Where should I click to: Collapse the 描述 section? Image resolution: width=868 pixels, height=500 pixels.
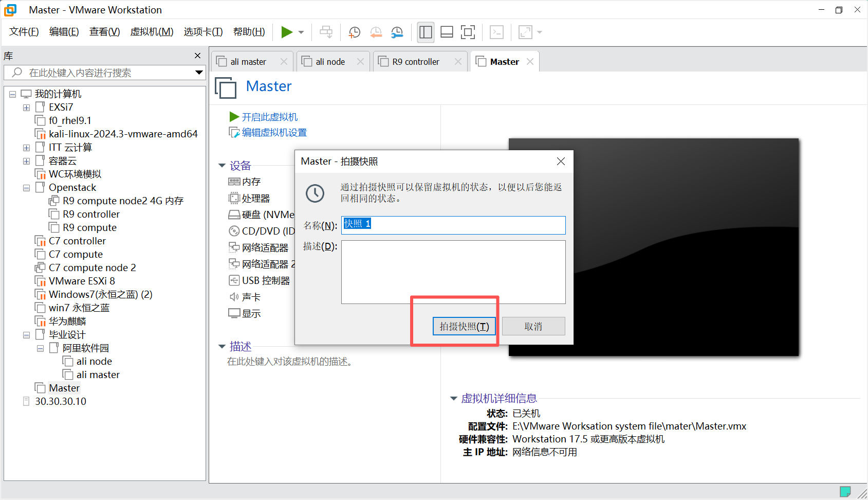[222, 346]
